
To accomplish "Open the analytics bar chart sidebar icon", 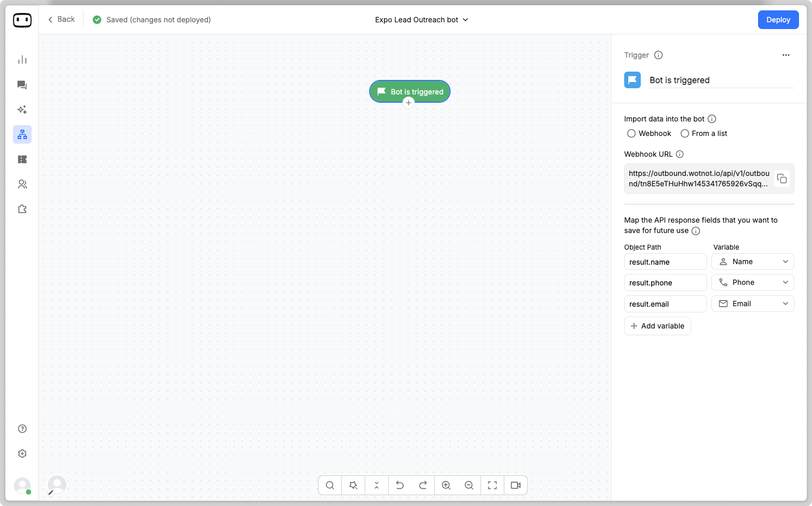I will [x=22, y=60].
